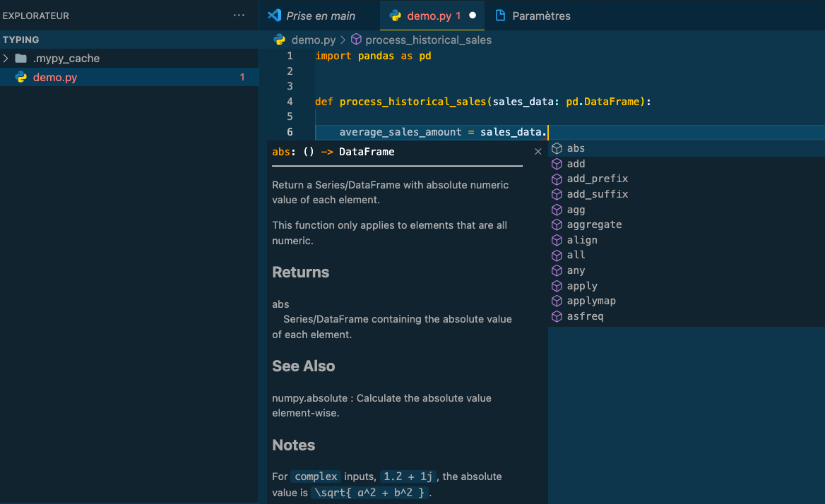Click the unsaved dot on demo.py tab
The image size is (825, 504).
tap(473, 16)
